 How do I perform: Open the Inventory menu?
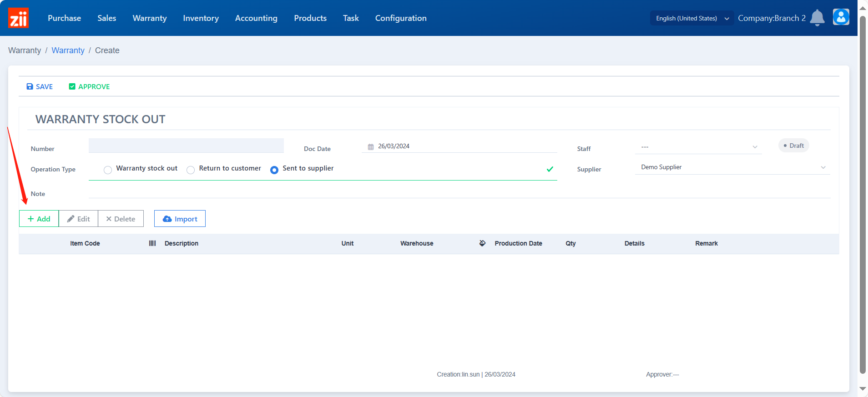point(201,18)
